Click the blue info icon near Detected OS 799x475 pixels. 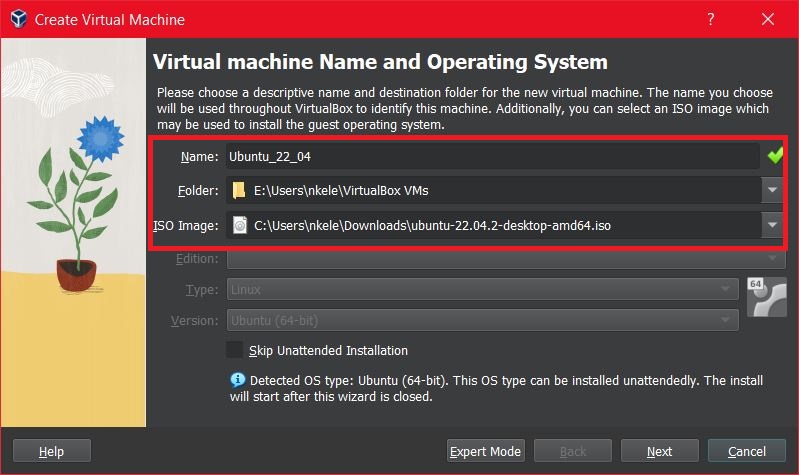tap(237, 380)
